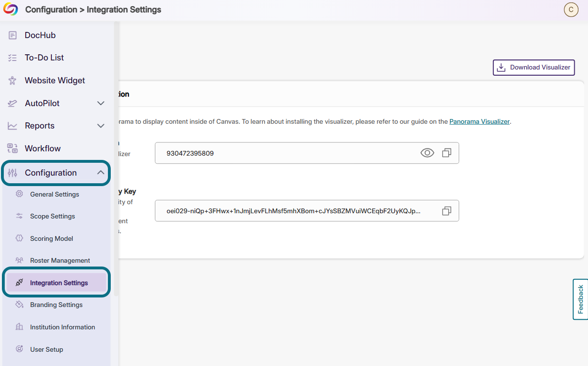The image size is (588, 366).
Task: Click the Reports chart icon
Action: click(x=13, y=126)
